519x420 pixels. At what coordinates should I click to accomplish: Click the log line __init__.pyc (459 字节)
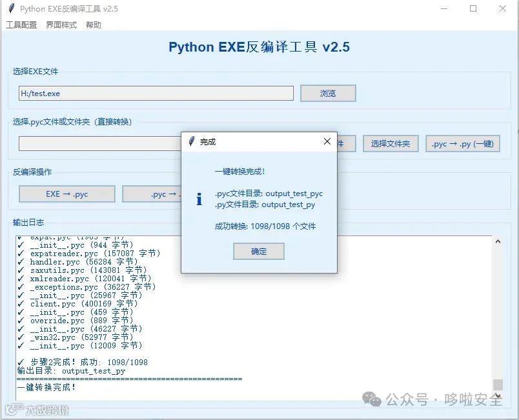point(76,312)
